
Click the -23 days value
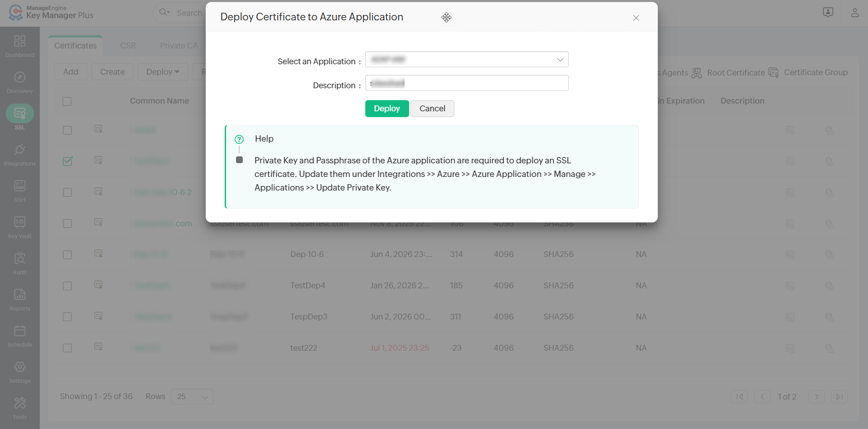(x=456, y=348)
